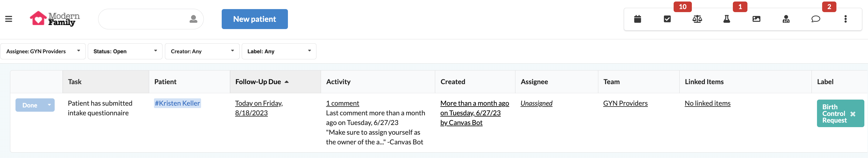The height and width of the screenshot is (158, 868).
Task: Open the hamburger navigation menu
Action: click(x=9, y=19)
